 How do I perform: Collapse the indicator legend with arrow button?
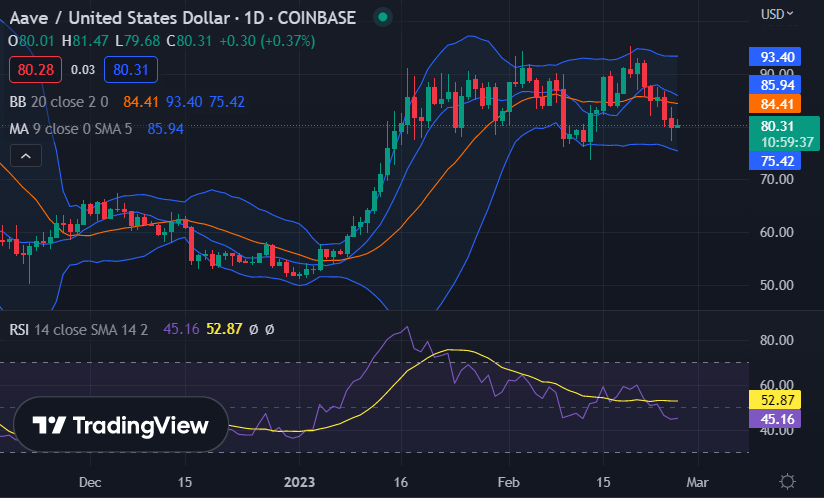coord(27,155)
